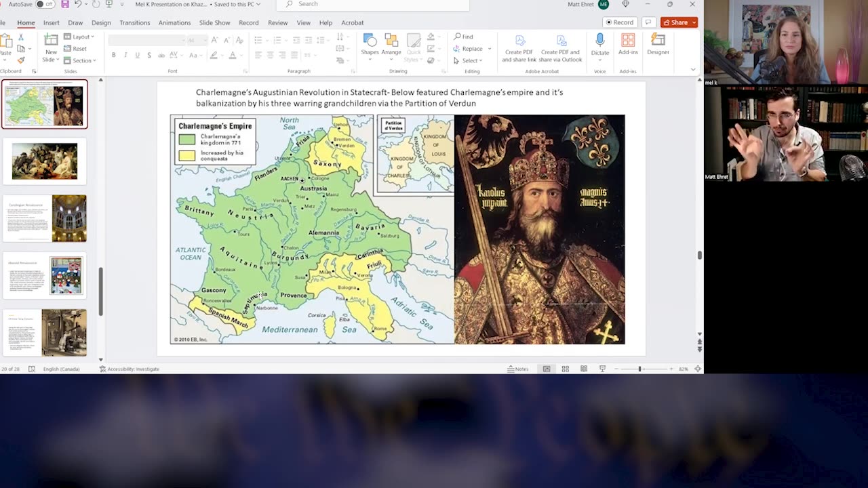868x488 pixels.
Task: Click in the Search box
Action: tap(373, 4)
